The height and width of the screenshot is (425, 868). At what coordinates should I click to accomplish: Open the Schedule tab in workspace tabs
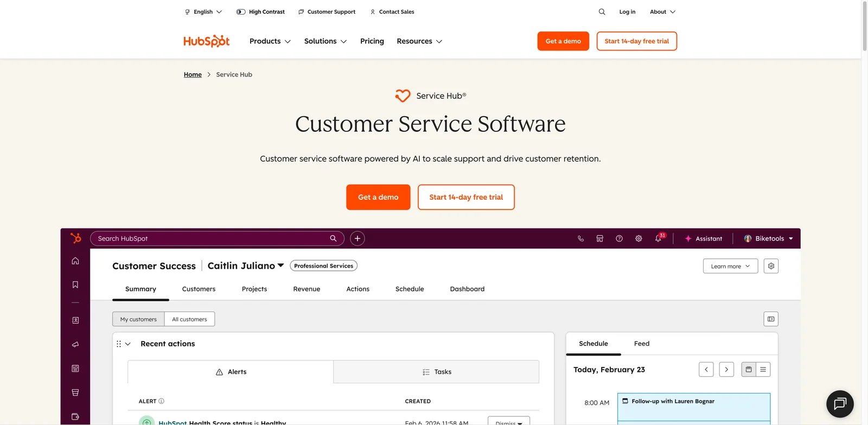pos(410,289)
